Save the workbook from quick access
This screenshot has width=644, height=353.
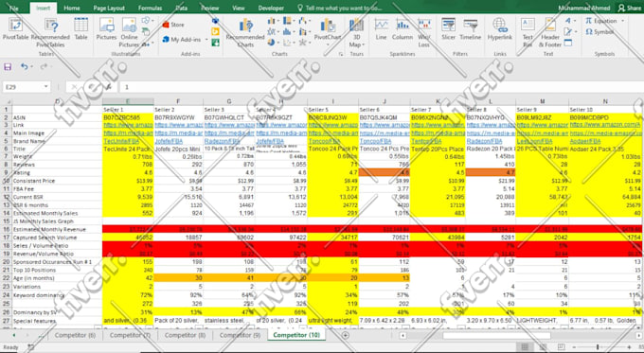pos(8,66)
